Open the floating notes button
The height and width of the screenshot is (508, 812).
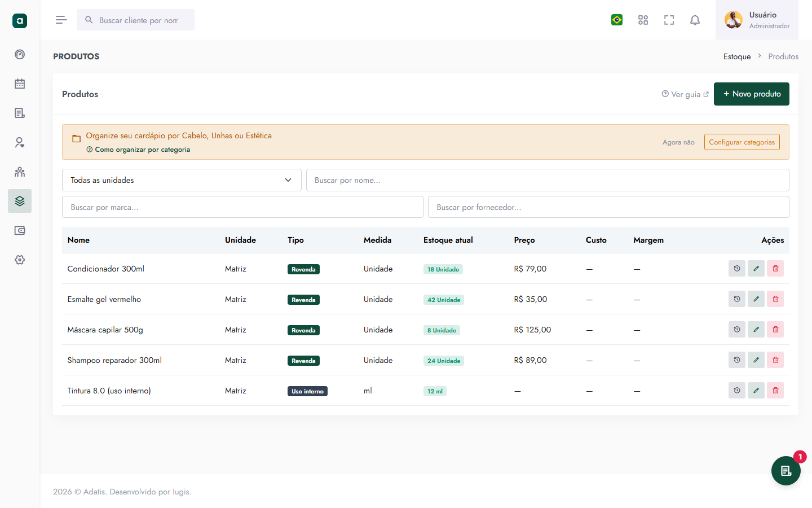(x=786, y=471)
